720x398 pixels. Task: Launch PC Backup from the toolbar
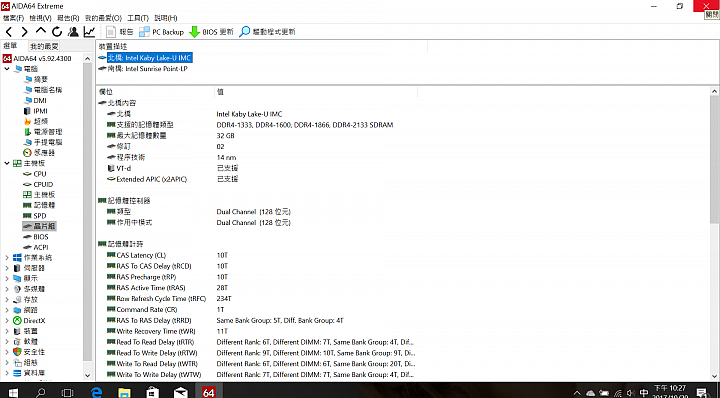(x=161, y=32)
